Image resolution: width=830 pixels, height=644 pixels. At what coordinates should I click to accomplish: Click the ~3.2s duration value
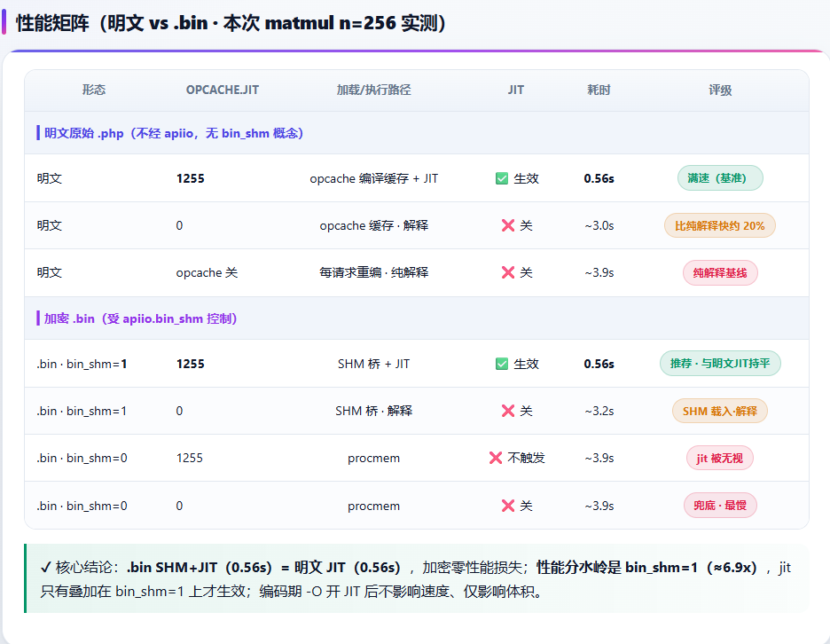pos(599,411)
